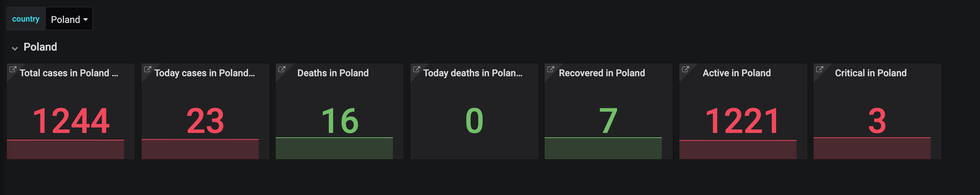Open link icon on Active in Poland panel
Screen dimensions: 980x195
685,69
